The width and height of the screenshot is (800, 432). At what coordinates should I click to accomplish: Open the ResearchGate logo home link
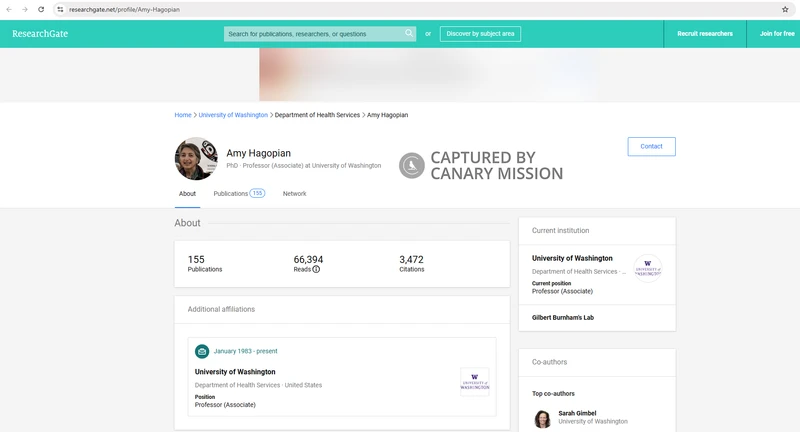pyautogui.click(x=40, y=34)
